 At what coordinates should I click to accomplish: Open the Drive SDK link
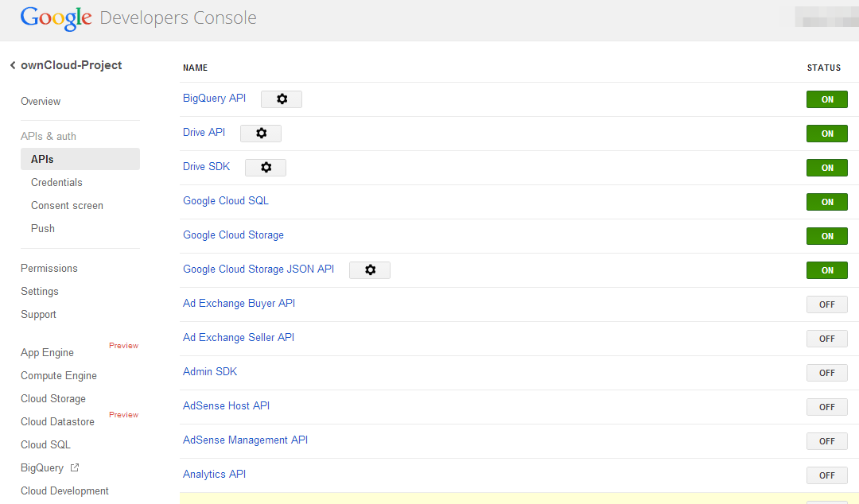click(207, 166)
